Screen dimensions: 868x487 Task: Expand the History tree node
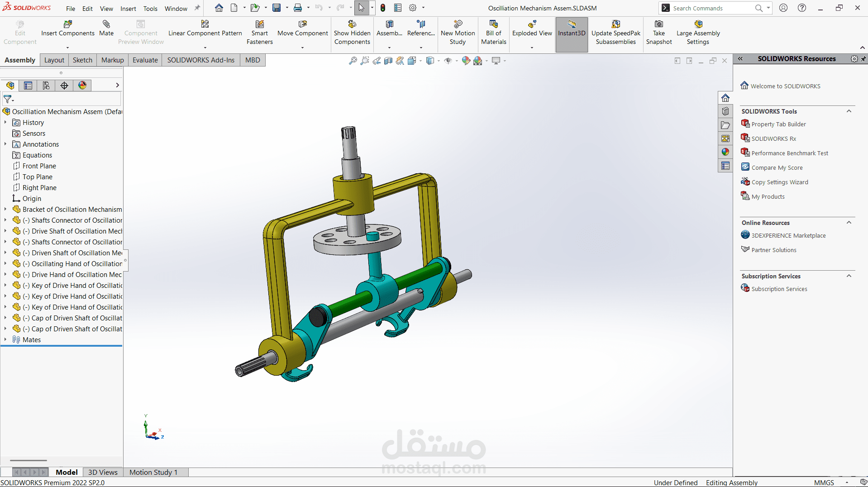(5, 122)
